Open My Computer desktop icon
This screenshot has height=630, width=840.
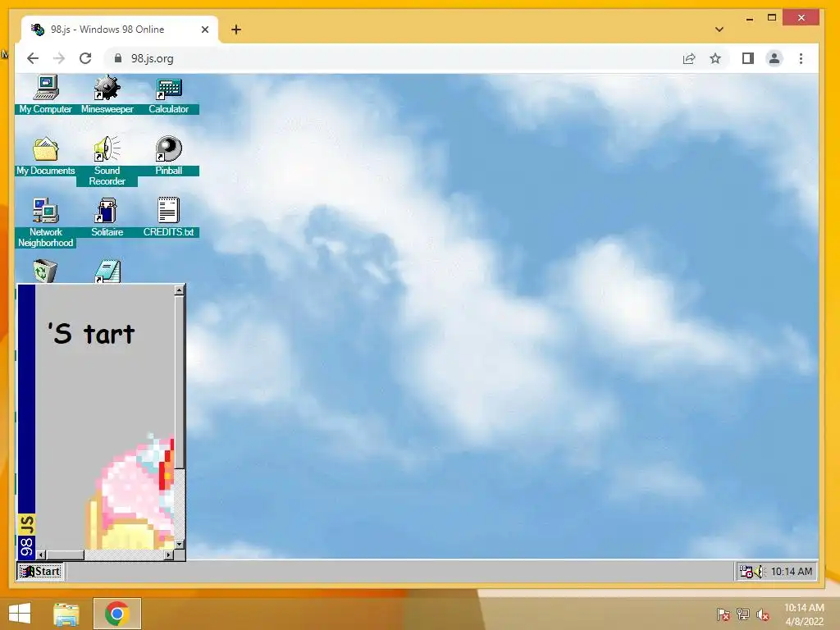[x=46, y=95]
